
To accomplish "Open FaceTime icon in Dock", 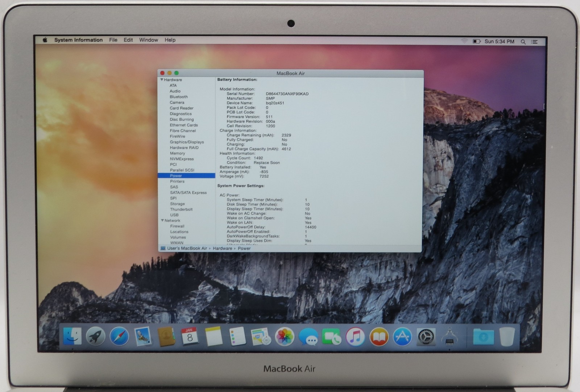I will 332,337.
